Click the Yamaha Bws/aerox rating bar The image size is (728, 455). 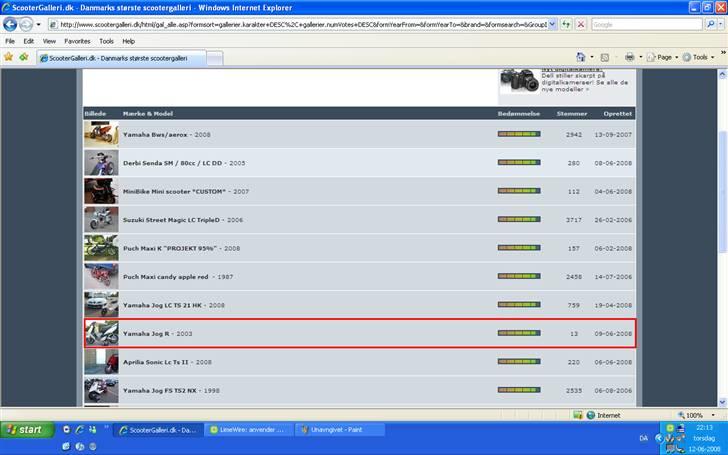coord(518,134)
